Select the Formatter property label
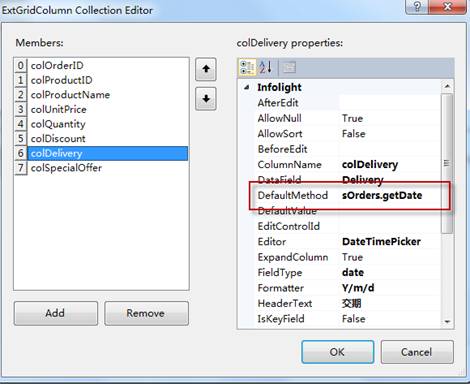Image resolution: width=470 pixels, height=384 pixels. tap(280, 288)
